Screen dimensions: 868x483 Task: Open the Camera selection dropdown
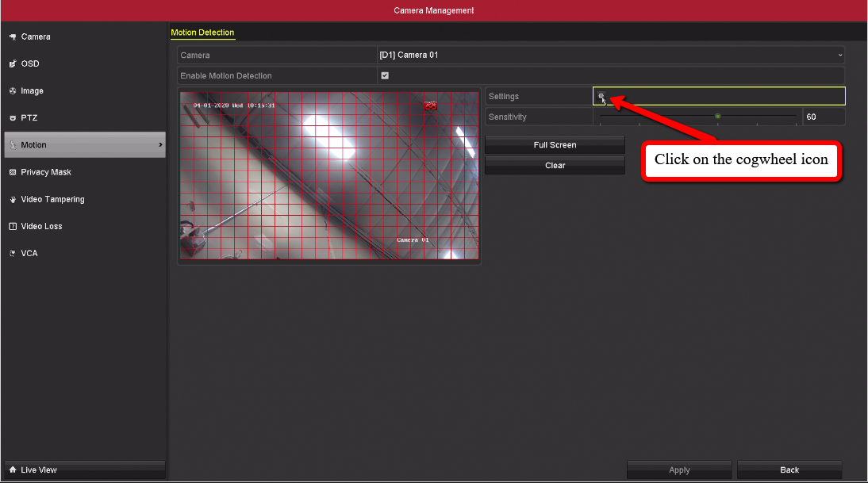(609, 56)
